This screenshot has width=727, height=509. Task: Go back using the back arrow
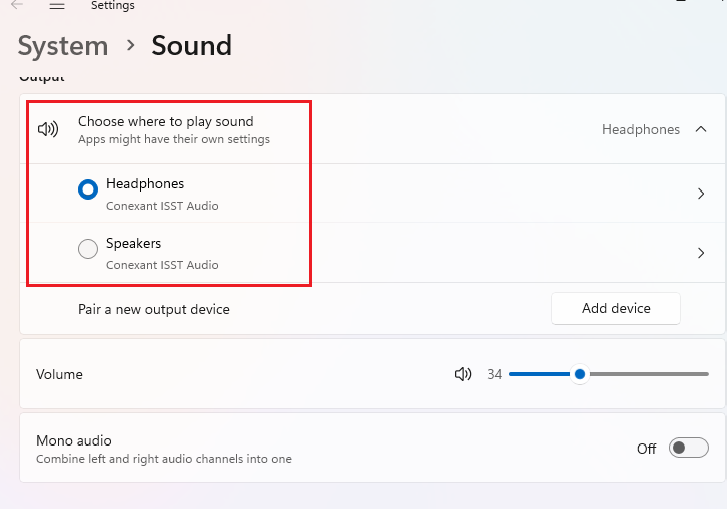17,5
